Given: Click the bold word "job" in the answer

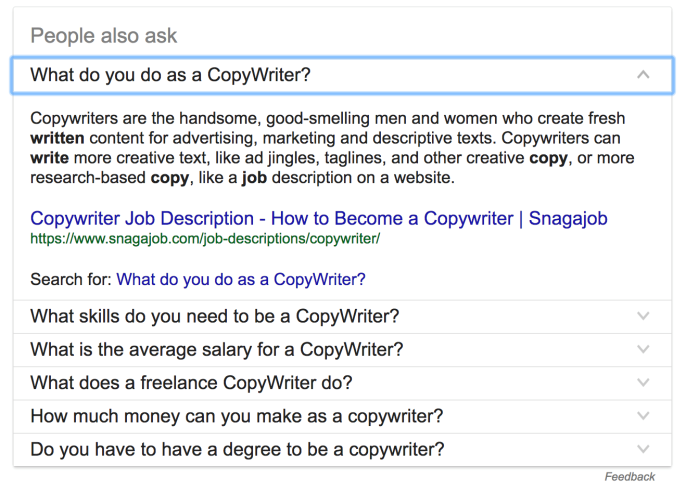Looking at the screenshot, I should [254, 178].
